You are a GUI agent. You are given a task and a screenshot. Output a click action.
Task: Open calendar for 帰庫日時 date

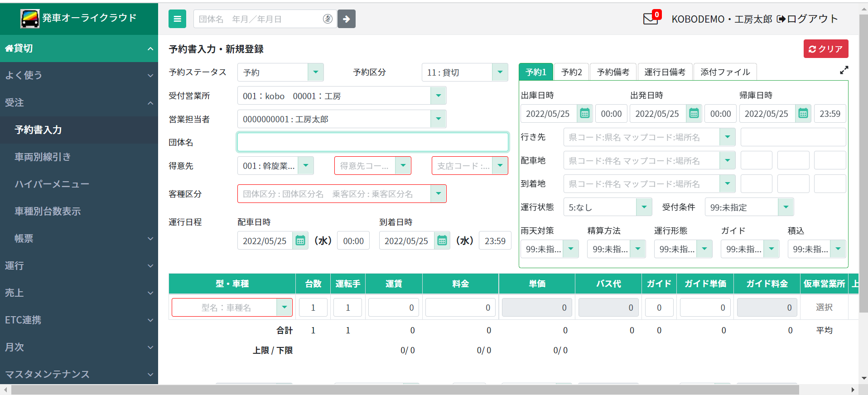803,114
